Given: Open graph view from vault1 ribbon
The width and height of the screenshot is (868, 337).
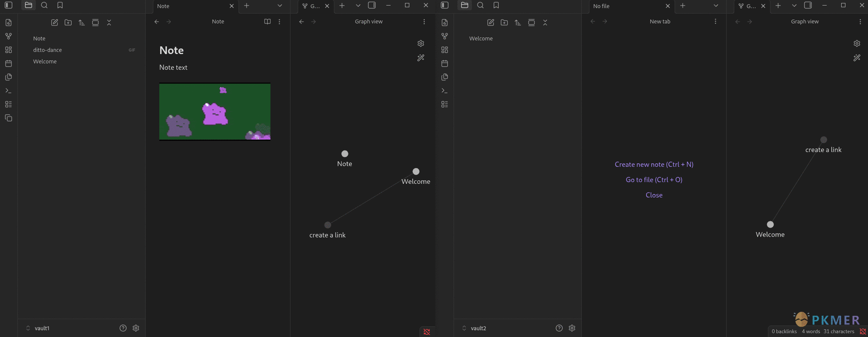Looking at the screenshot, I should pos(9,36).
